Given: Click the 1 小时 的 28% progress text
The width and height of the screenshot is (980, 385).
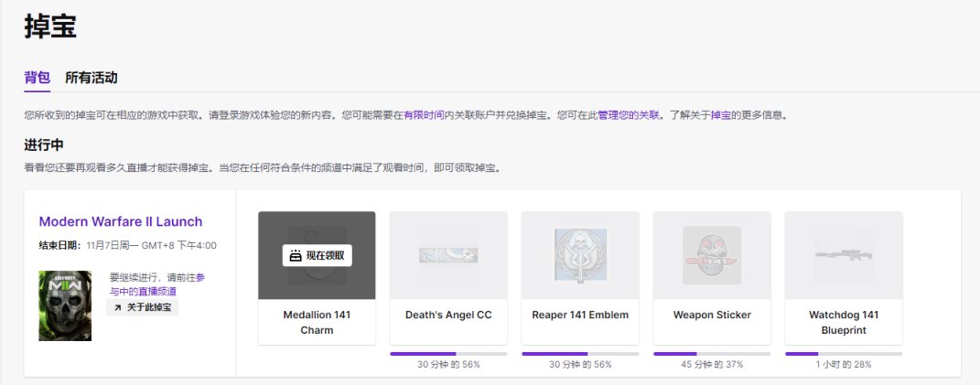Looking at the screenshot, I should coord(844,364).
